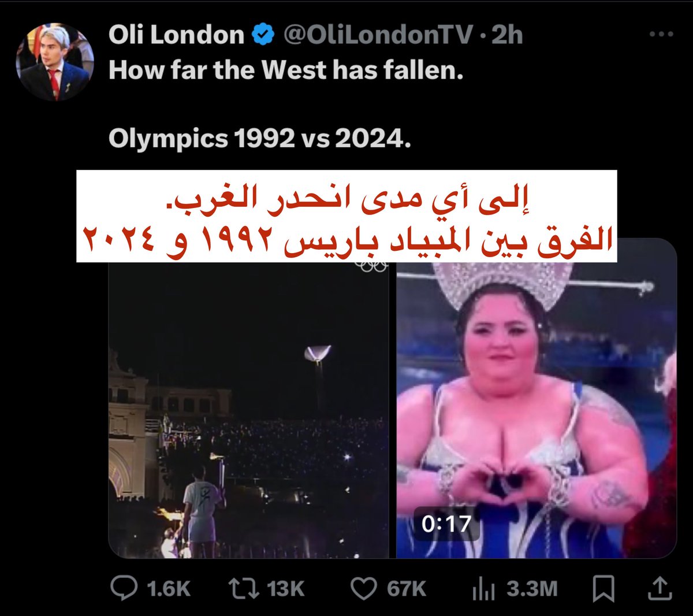Click the 2h timestamp
693x616 pixels.
507,35
